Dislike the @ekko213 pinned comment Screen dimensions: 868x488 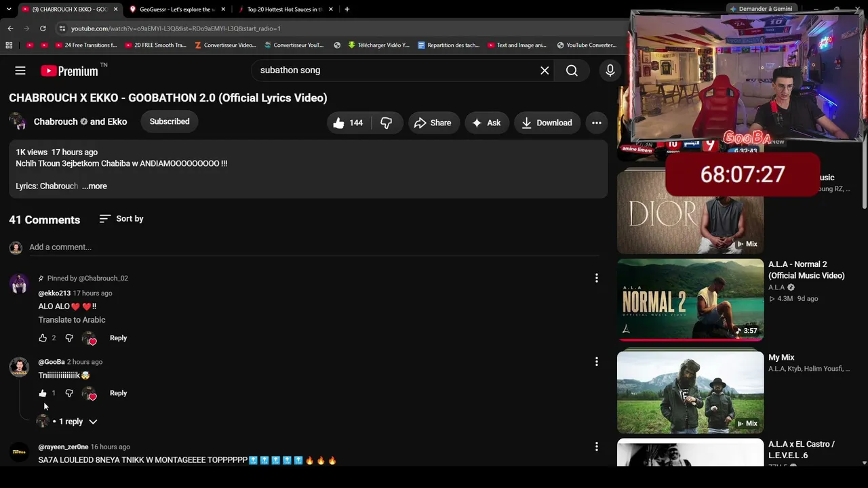pyautogui.click(x=69, y=338)
